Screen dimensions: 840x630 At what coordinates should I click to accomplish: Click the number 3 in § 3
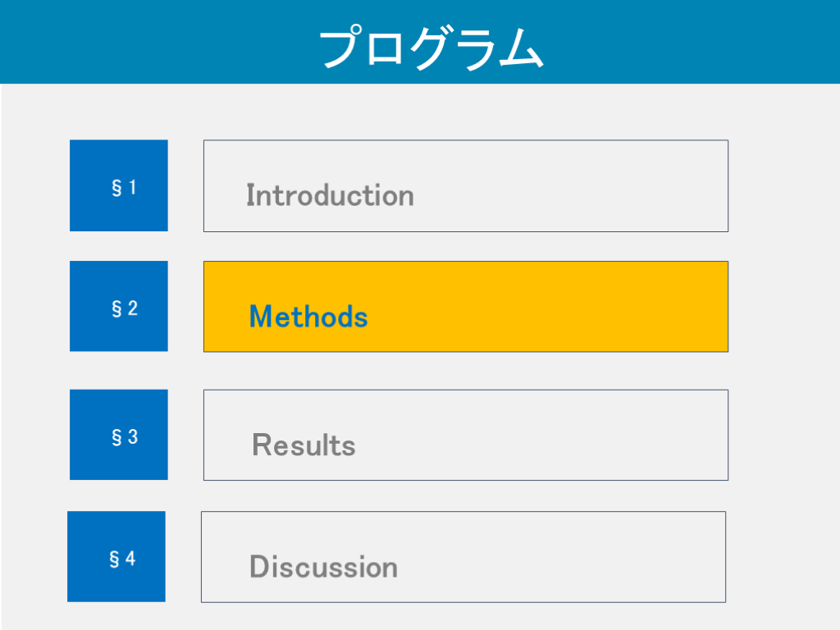pyautogui.click(x=132, y=437)
